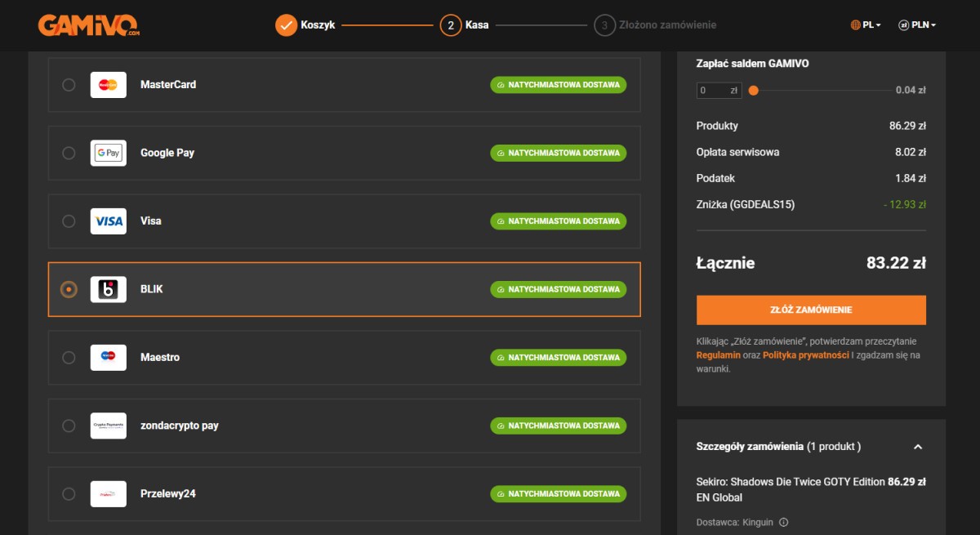Image resolution: width=980 pixels, height=535 pixels.
Task: Select the zondacrypto pay radio button
Action: click(x=69, y=426)
